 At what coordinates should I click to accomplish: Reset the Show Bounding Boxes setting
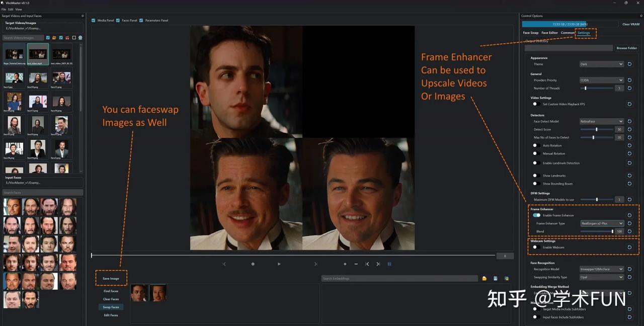pos(629,184)
